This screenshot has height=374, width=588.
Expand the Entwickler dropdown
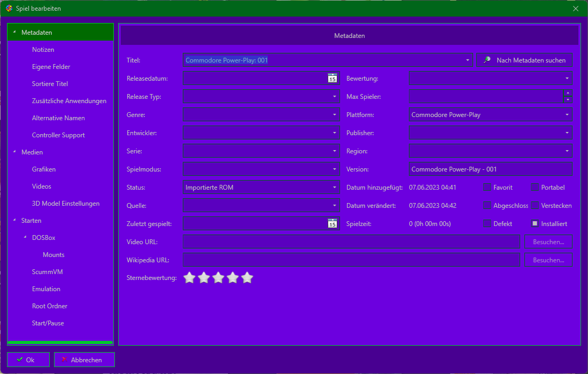coord(335,133)
